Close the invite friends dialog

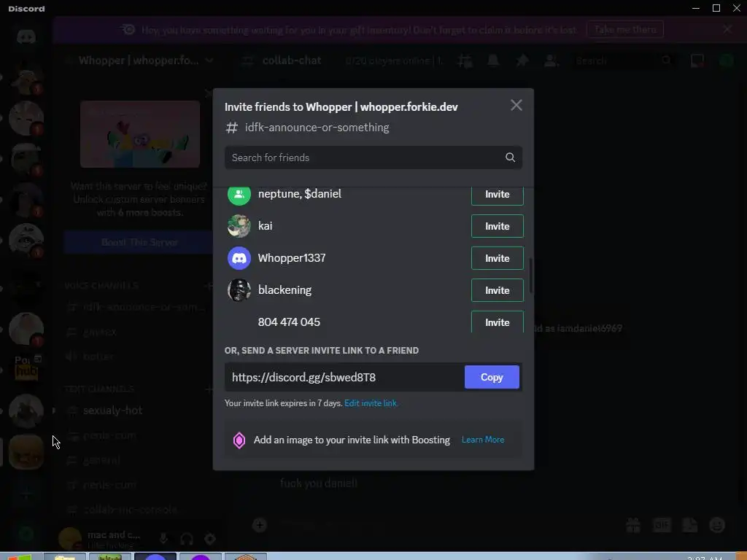coord(516,105)
